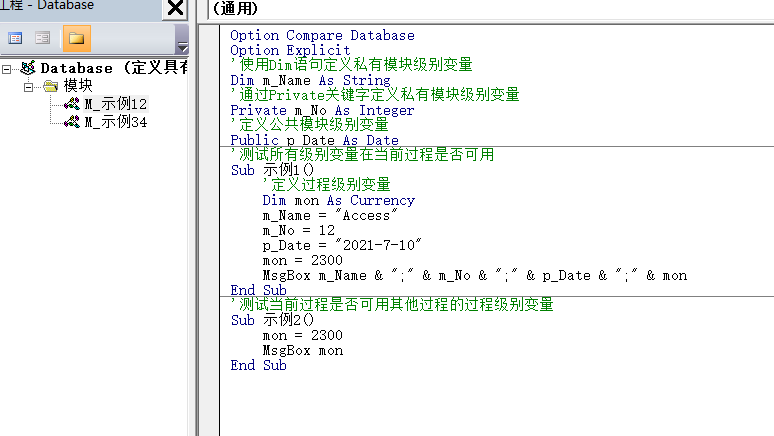Click the M_示例34 module icon
Image resolution: width=774 pixels, height=436 pixels.
coord(72,121)
